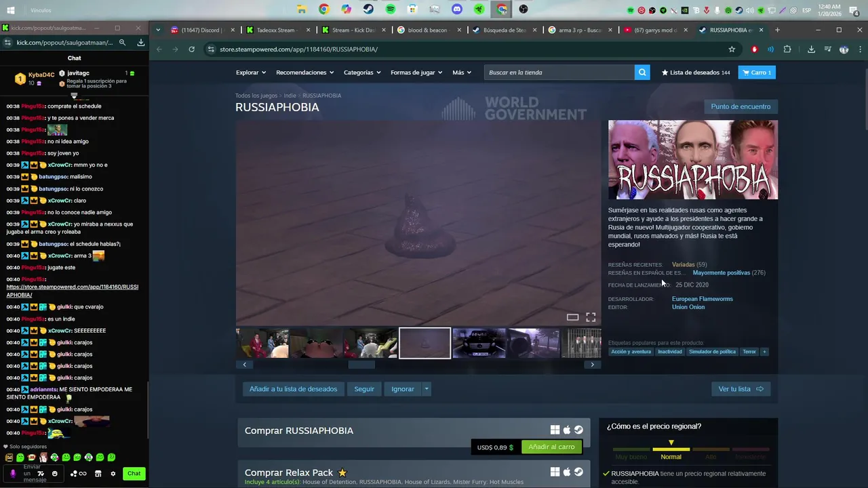This screenshot has width=868, height=488.
Task: Click the Acción y aventura tag
Action: pyautogui.click(x=631, y=352)
